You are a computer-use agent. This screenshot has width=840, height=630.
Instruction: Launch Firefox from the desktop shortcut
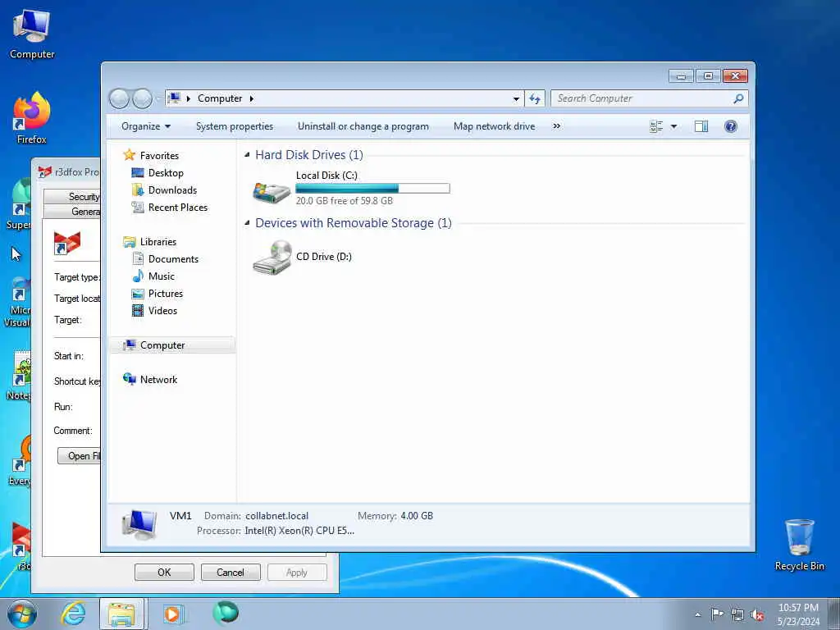pos(32,118)
